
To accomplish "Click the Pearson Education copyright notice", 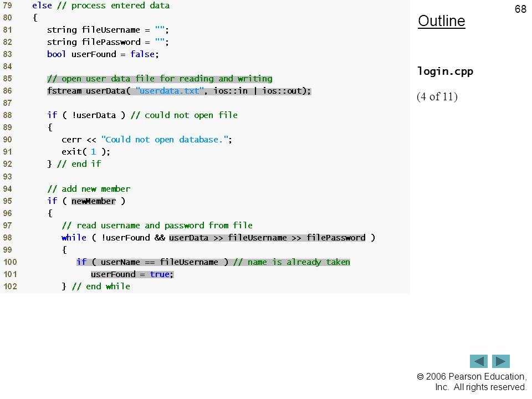I will [x=472, y=382].
